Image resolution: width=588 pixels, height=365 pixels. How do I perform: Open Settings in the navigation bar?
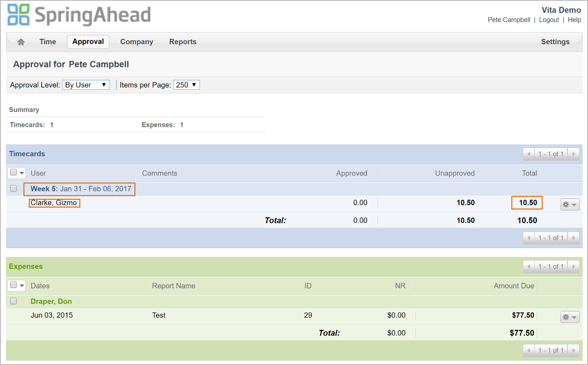click(x=555, y=42)
